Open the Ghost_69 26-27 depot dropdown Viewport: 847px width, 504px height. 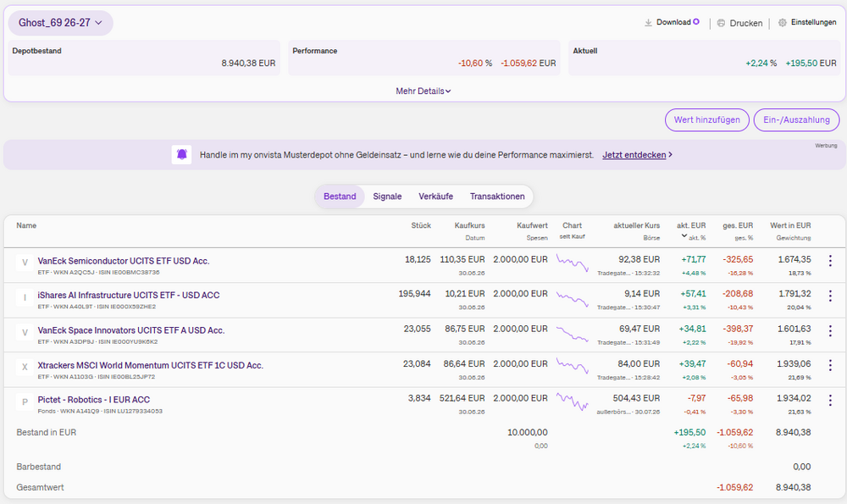(x=60, y=23)
